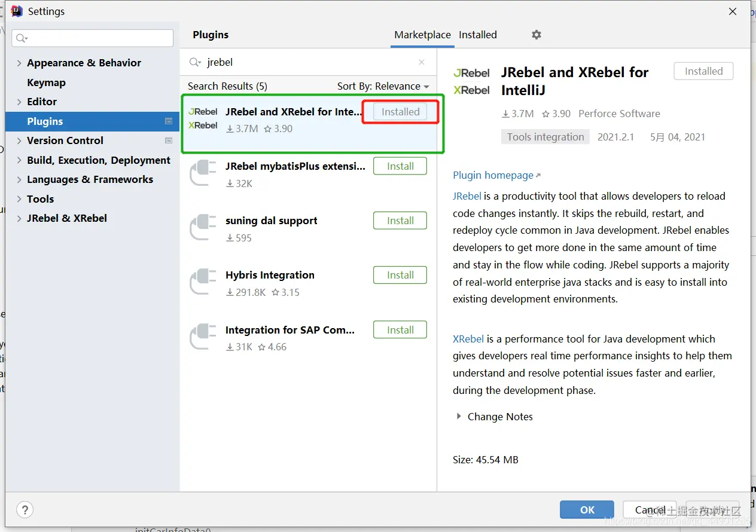Click the 4.66 rating of SAP plugin
756x532 pixels.
(x=272, y=347)
